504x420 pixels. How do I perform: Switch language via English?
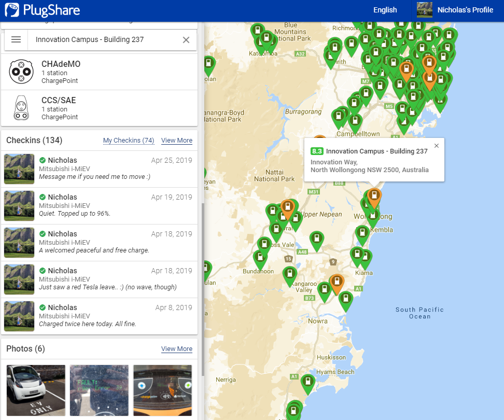pos(385,10)
